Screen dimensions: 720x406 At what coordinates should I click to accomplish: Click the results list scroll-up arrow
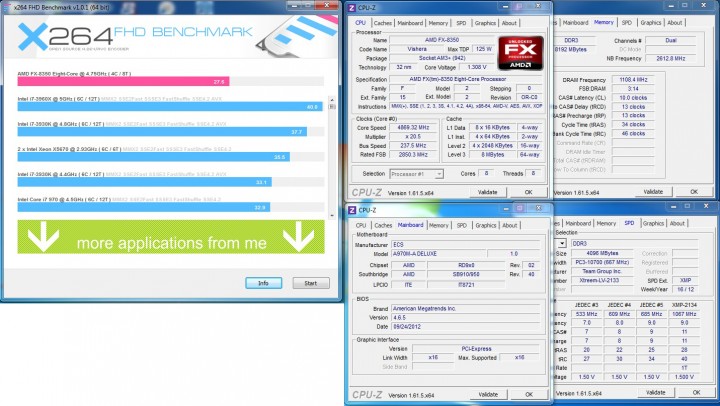point(332,99)
